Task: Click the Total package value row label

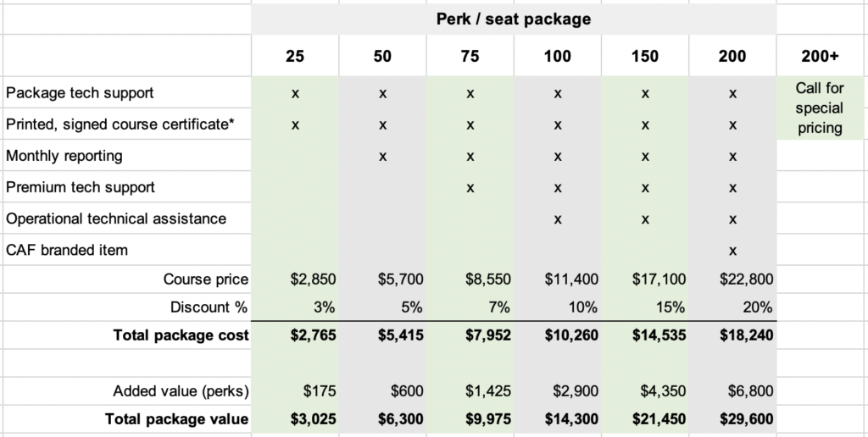Action: (176, 419)
